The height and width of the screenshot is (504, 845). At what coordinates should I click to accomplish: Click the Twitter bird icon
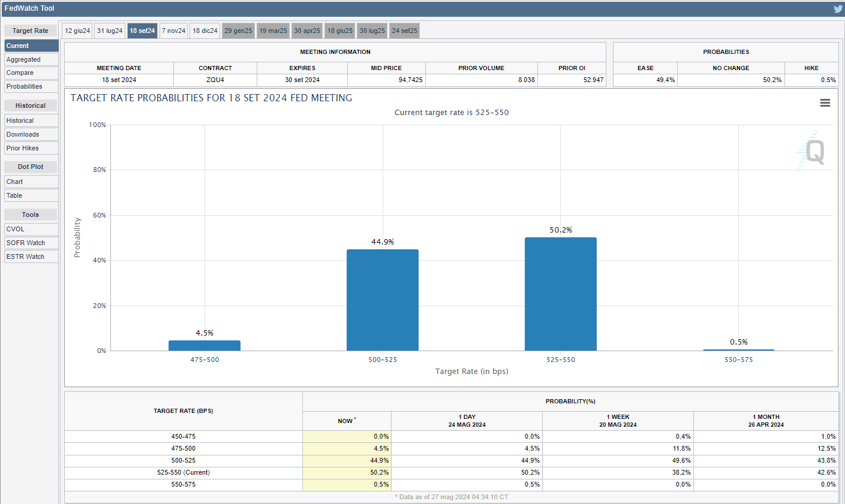pyautogui.click(x=838, y=8)
